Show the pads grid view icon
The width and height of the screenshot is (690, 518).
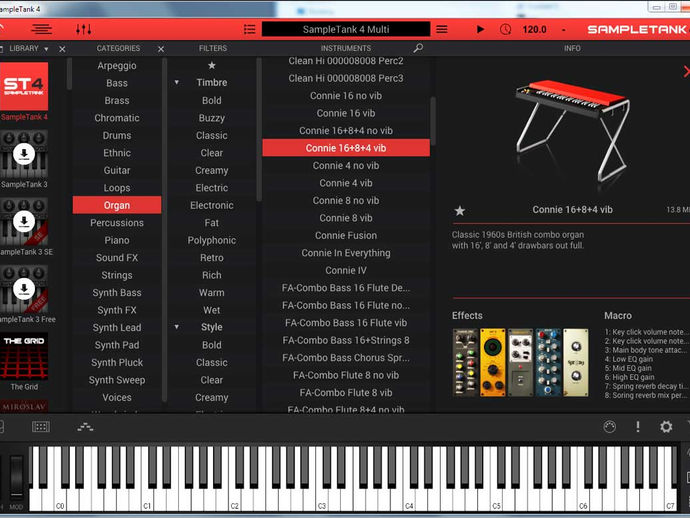click(40, 426)
